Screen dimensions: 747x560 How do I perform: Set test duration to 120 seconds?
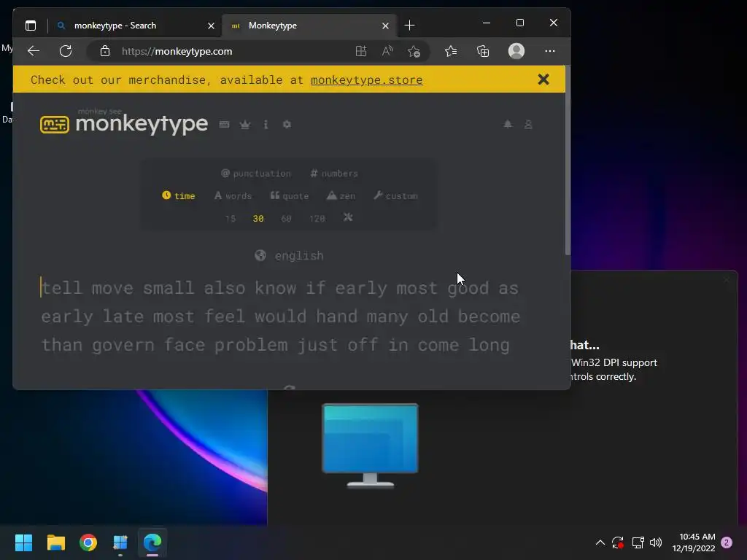[x=317, y=219]
